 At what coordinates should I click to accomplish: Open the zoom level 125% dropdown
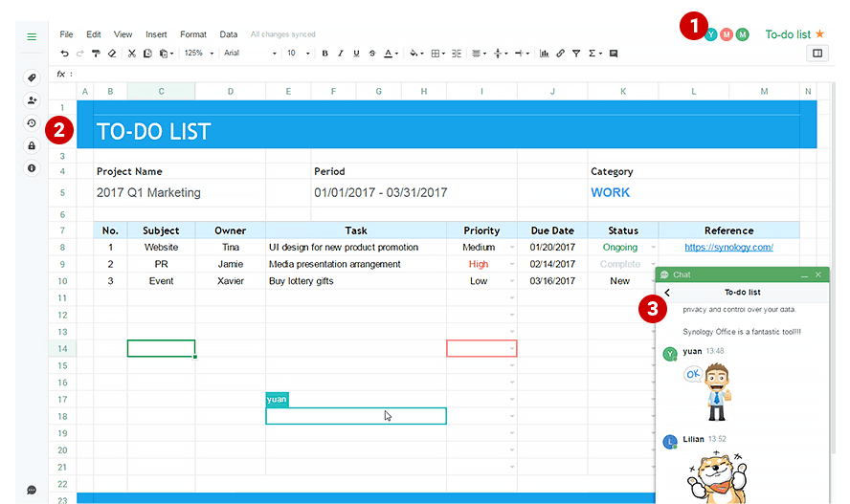point(199,53)
